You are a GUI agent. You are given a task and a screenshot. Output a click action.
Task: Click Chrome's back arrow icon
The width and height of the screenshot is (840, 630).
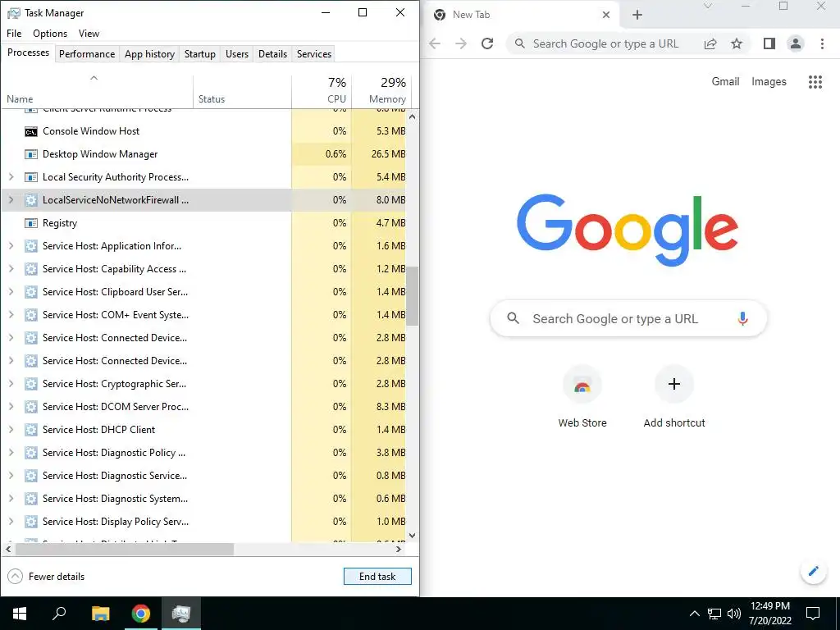point(435,44)
